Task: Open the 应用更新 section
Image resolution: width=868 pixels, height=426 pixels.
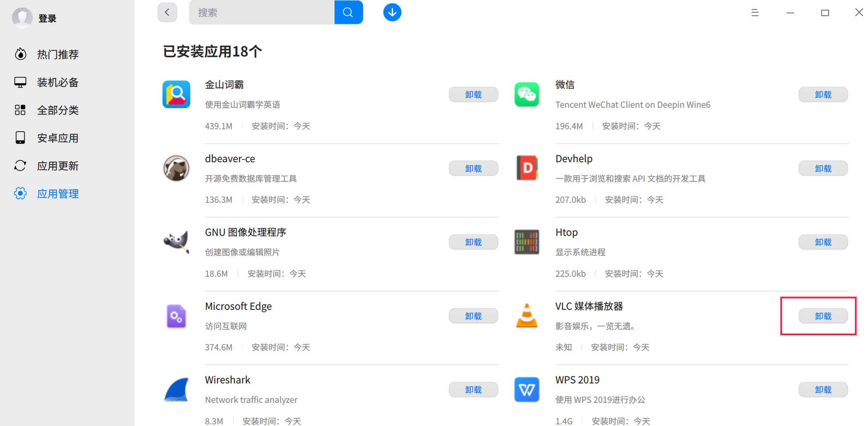Action: [x=58, y=166]
